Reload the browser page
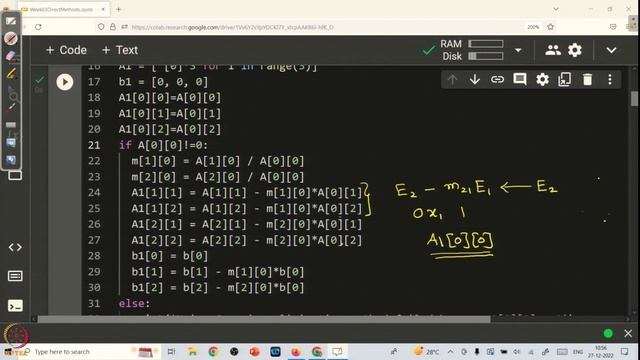Screen dimensions: 640x360 tap(38, 27)
